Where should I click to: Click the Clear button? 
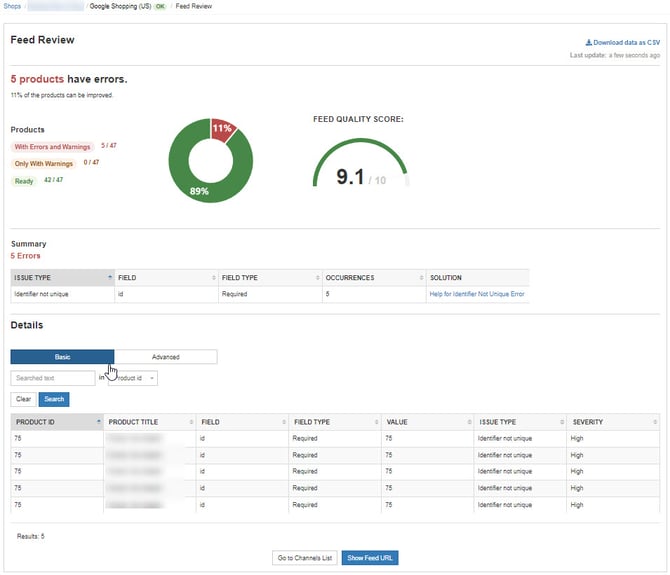click(x=24, y=399)
